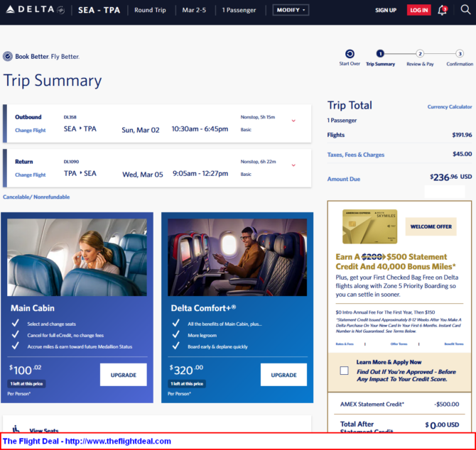Click the Wed, Mar 05 date
This screenshot has width=476, height=450.
143,175
